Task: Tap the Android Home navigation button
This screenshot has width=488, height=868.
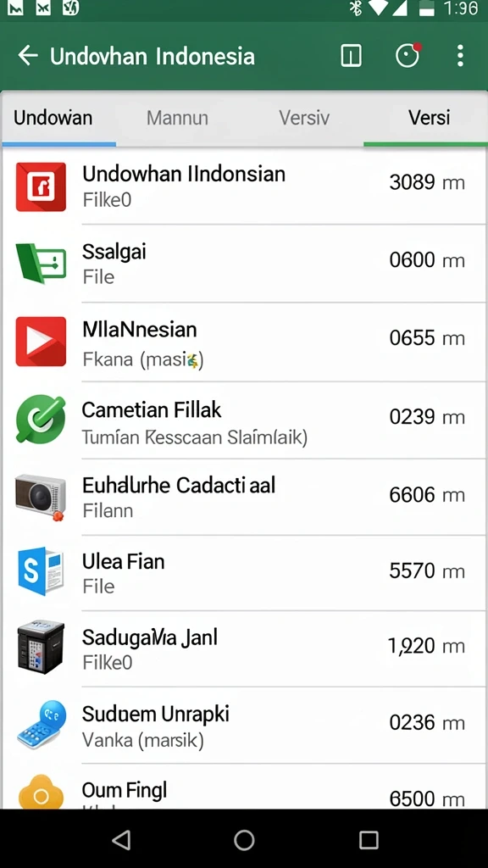Action: pos(244,840)
